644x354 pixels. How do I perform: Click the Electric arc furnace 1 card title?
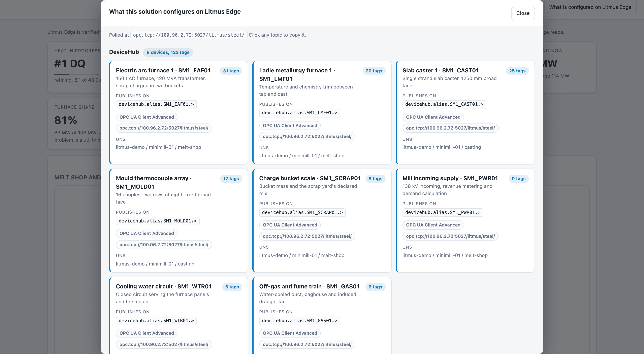click(x=163, y=70)
